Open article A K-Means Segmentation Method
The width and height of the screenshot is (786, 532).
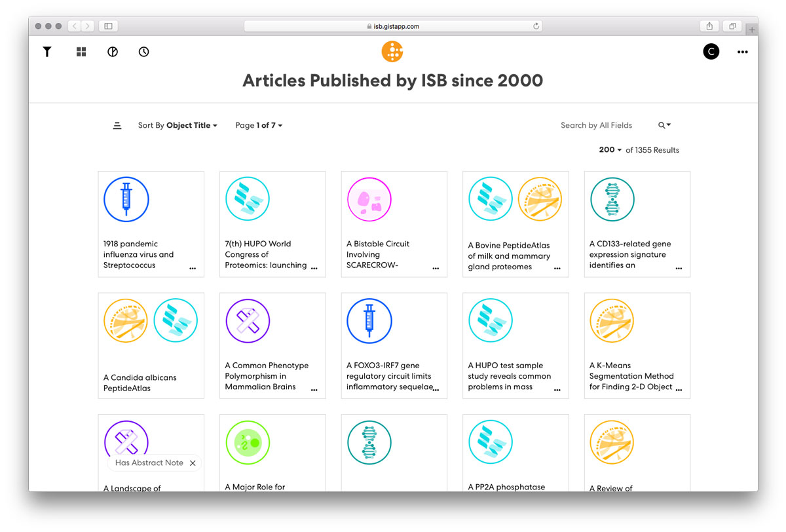click(x=631, y=376)
